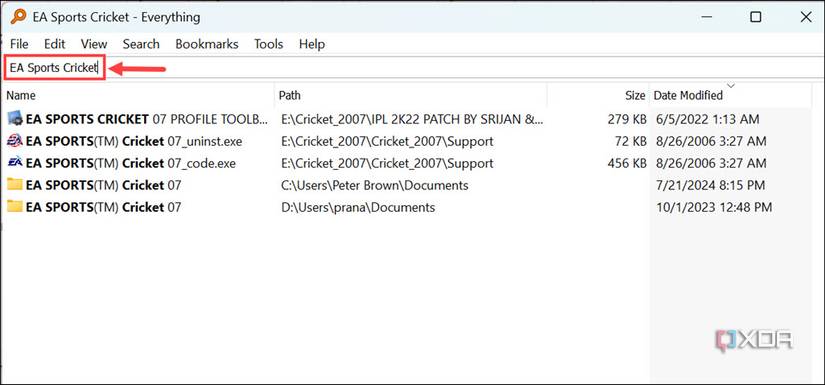Open the Tools menu
Viewport: 825px width, 385px height.
click(x=269, y=44)
